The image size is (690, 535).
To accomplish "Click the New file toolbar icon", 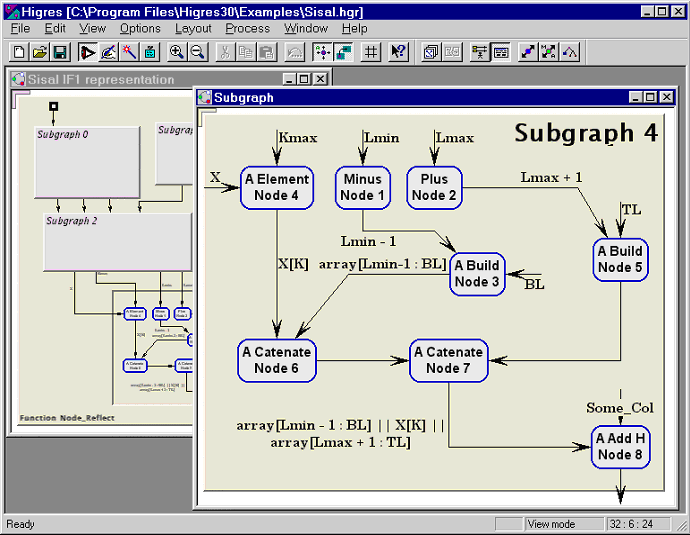I will (x=19, y=52).
